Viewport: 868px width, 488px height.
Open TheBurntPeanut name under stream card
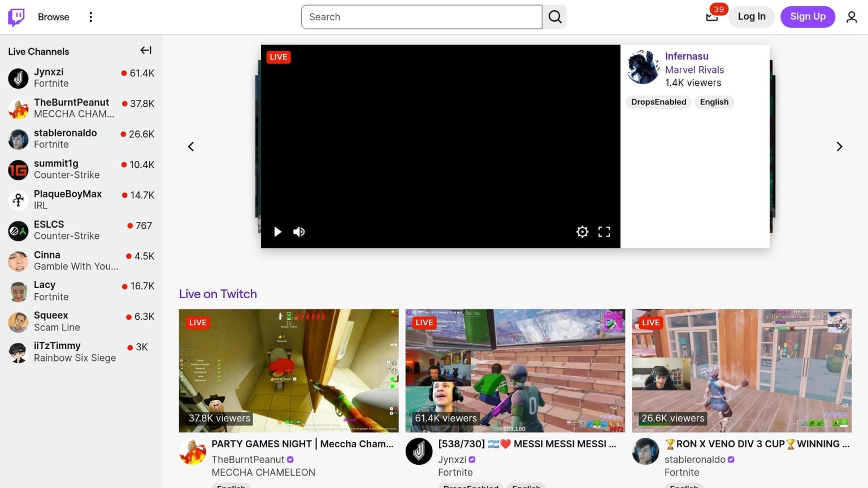248,460
